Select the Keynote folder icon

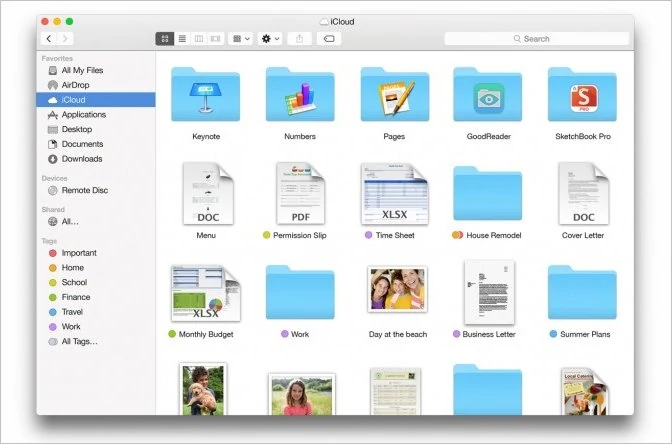click(x=206, y=94)
